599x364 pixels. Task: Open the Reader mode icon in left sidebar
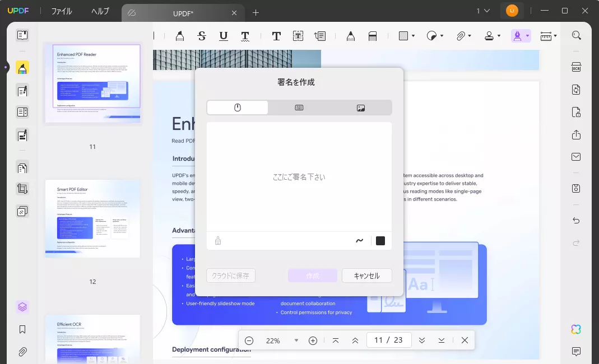click(x=22, y=35)
